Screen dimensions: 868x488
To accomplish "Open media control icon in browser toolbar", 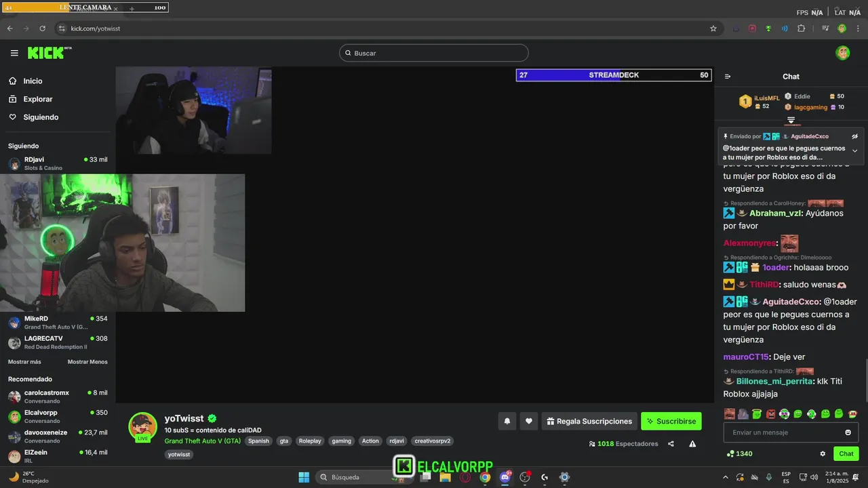I will [825, 28].
